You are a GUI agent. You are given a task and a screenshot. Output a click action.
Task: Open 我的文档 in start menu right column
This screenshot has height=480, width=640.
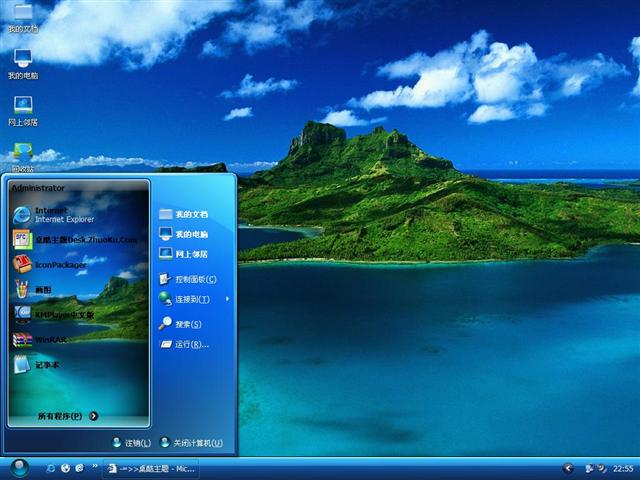coord(184,214)
